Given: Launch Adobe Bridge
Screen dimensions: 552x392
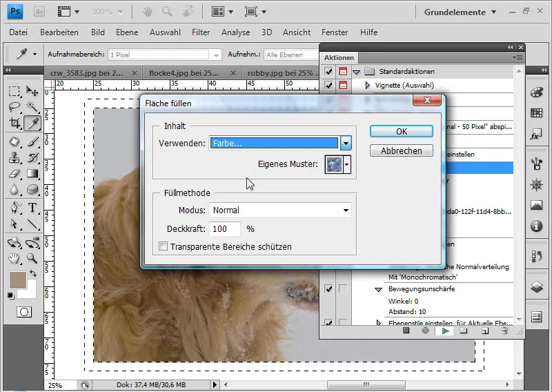Looking at the screenshot, I should pos(39,12).
